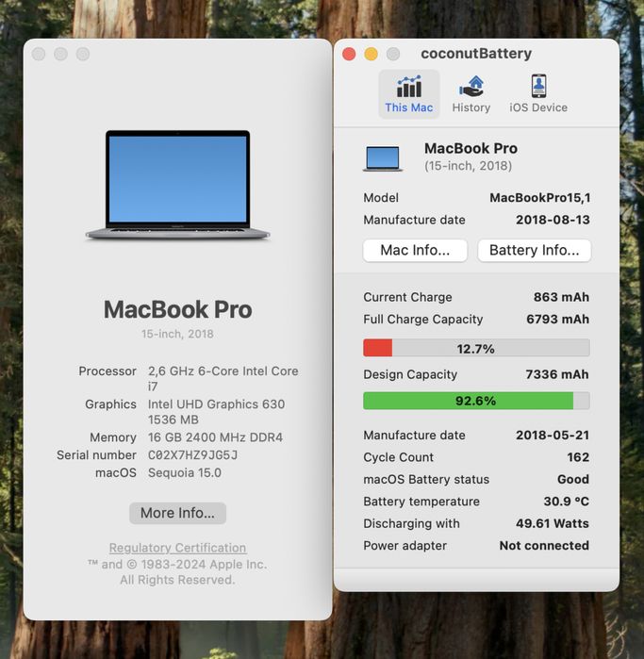
Task: Click the large MacBook Pro image in About This Mac
Action: click(177, 185)
